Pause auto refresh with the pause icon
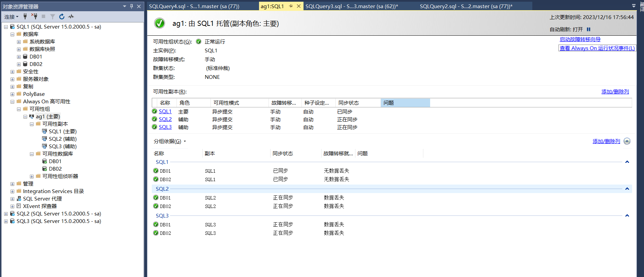Image resolution: width=644 pixels, height=277 pixels. 589,29
